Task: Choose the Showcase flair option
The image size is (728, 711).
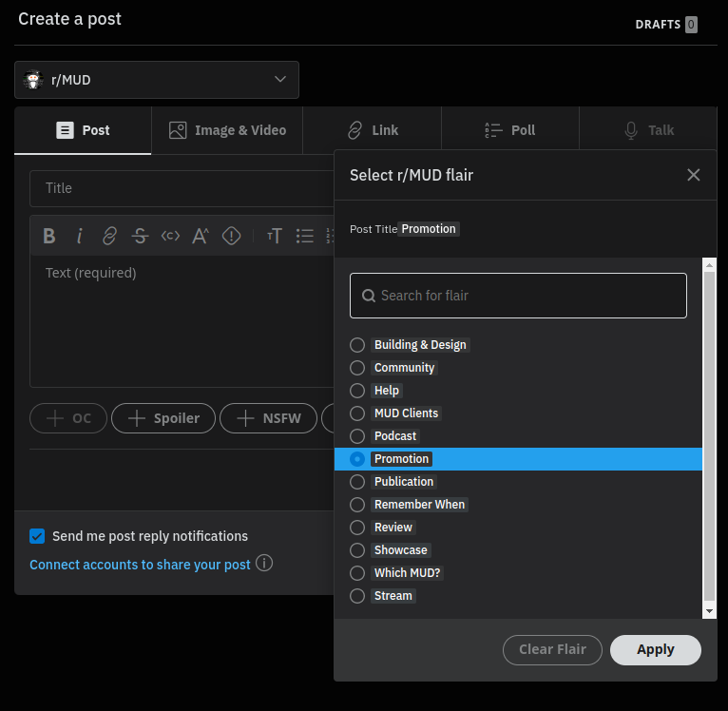Action: pos(357,550)
